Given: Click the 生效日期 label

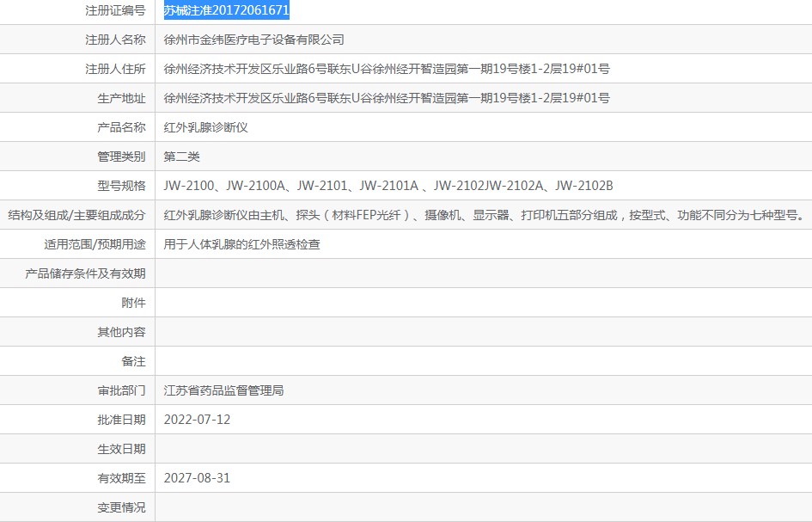Looking at the screenshot, I should tap(121, 449).
